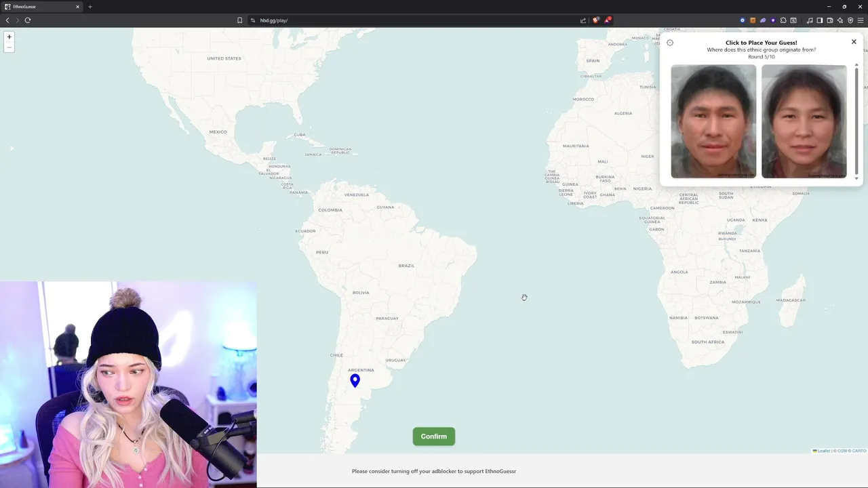
Task: Open the music note playlist icon
Action: click(810, 20)
